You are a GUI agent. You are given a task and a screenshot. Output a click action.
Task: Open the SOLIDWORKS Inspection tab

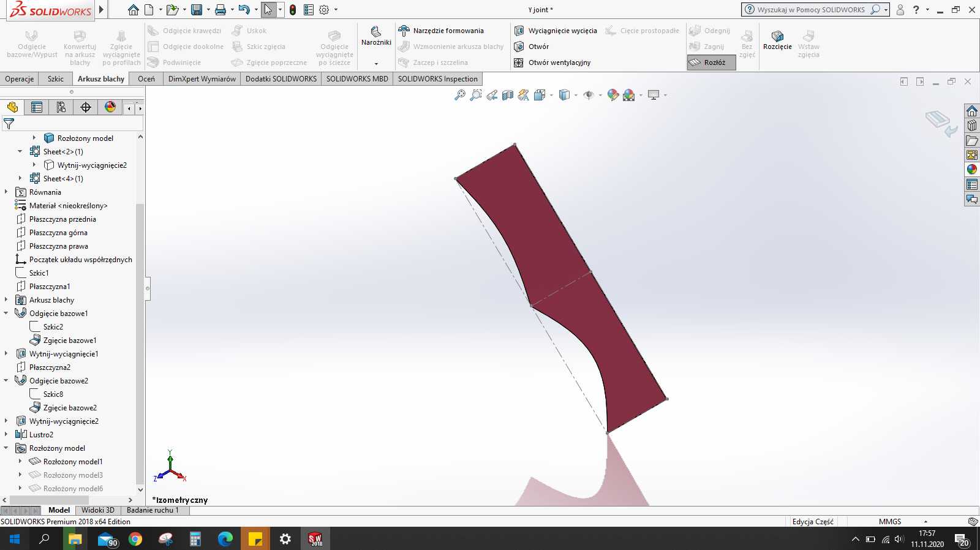438,79
